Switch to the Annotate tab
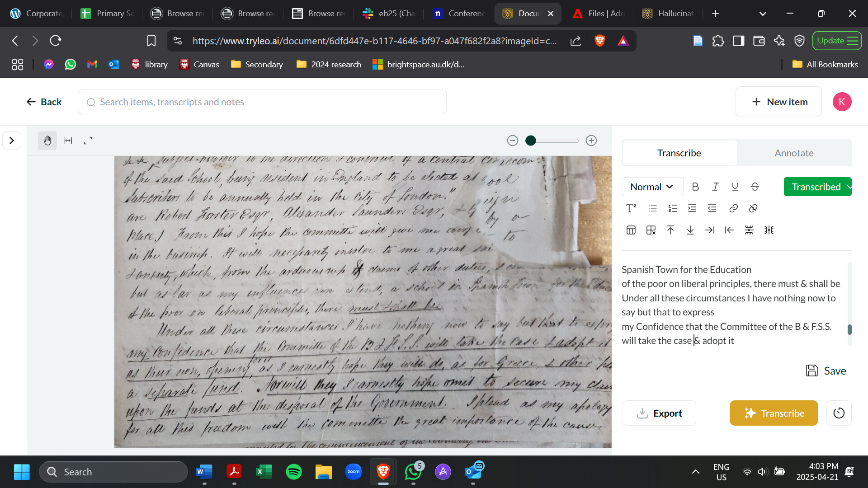868x488 pixels. [794, 153]
